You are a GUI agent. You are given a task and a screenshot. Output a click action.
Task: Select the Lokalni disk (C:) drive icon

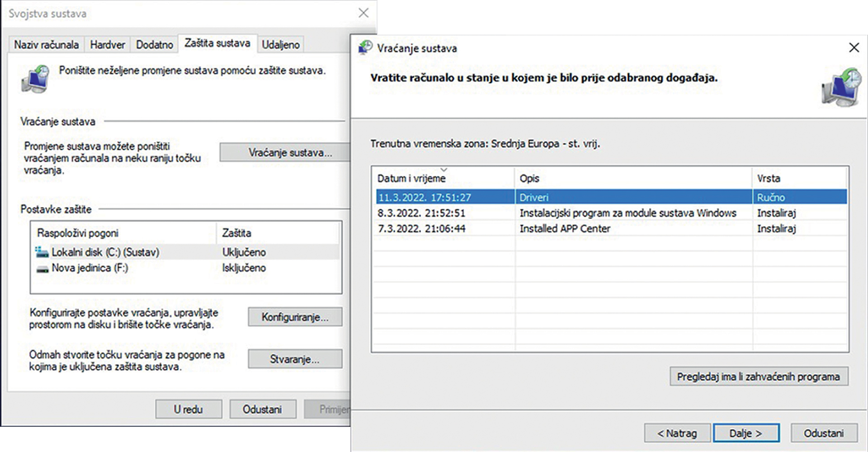[42, 252]
